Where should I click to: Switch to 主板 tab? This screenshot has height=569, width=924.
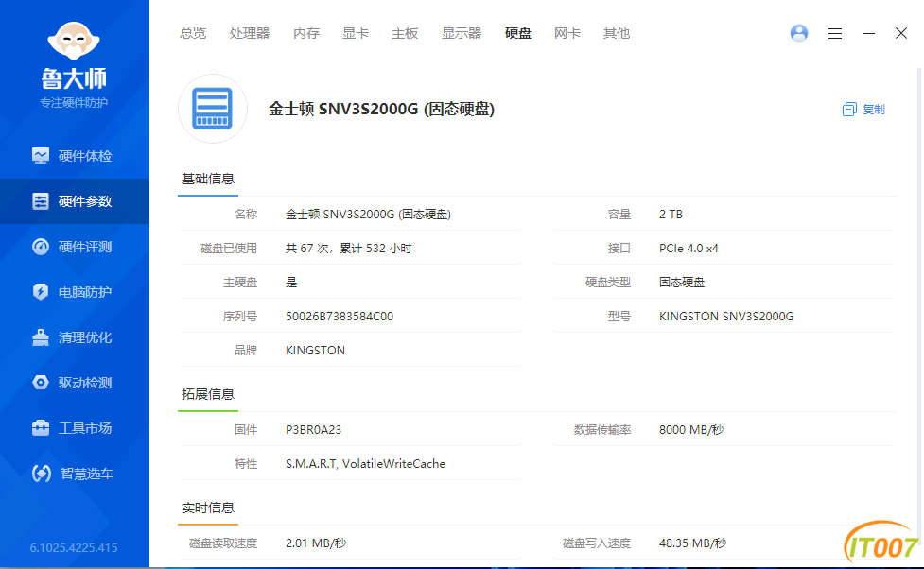[405, 34]
